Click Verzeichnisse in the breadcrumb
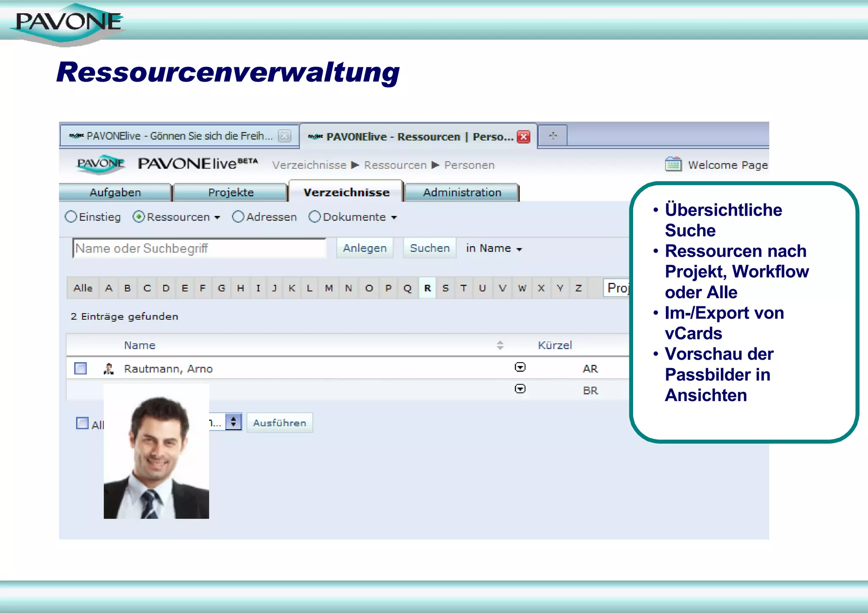 [x=309, y=165]
